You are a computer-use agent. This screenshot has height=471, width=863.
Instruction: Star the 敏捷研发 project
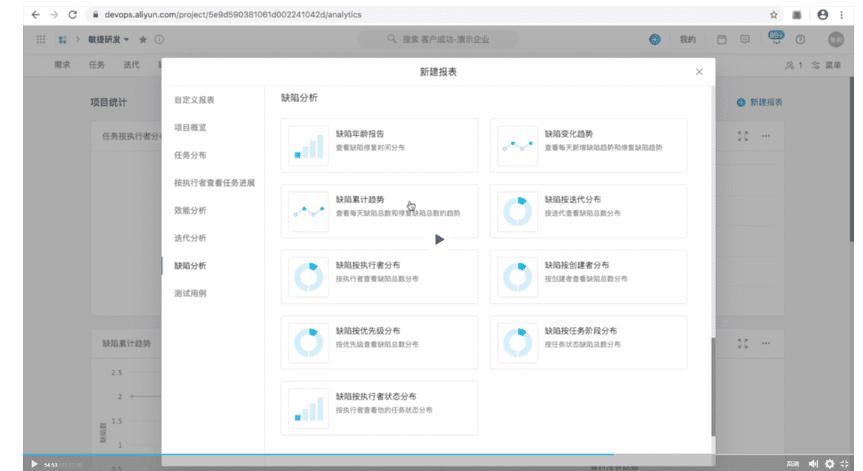pyautogui.click(x=143, y=40)
